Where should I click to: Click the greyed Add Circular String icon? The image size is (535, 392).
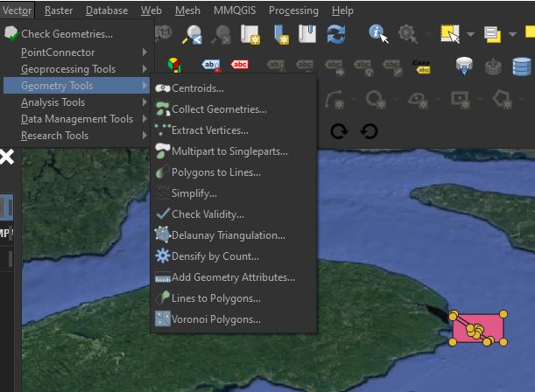tap(334, 99)
